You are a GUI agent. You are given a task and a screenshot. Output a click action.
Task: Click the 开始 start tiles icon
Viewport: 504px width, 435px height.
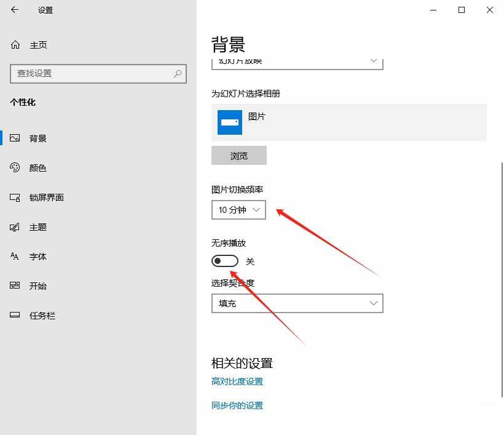tap(15, 285)
